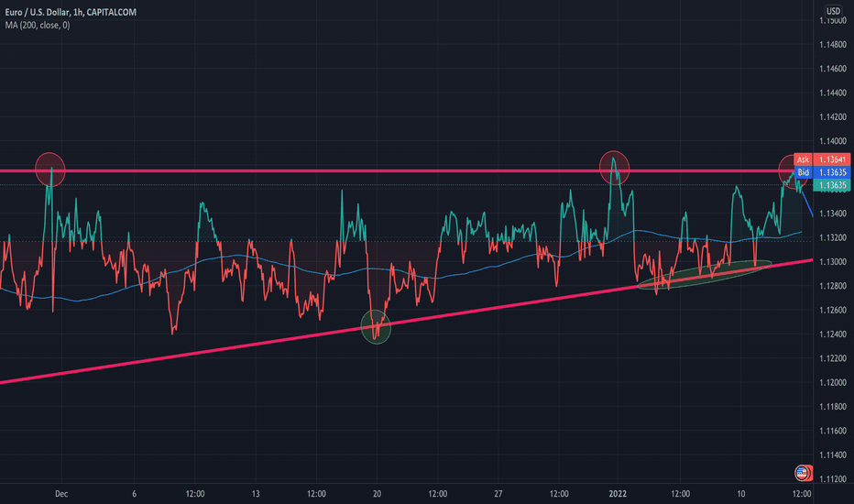
Task: Click the 1.13200 price axis label
Action: coord(833,237)
